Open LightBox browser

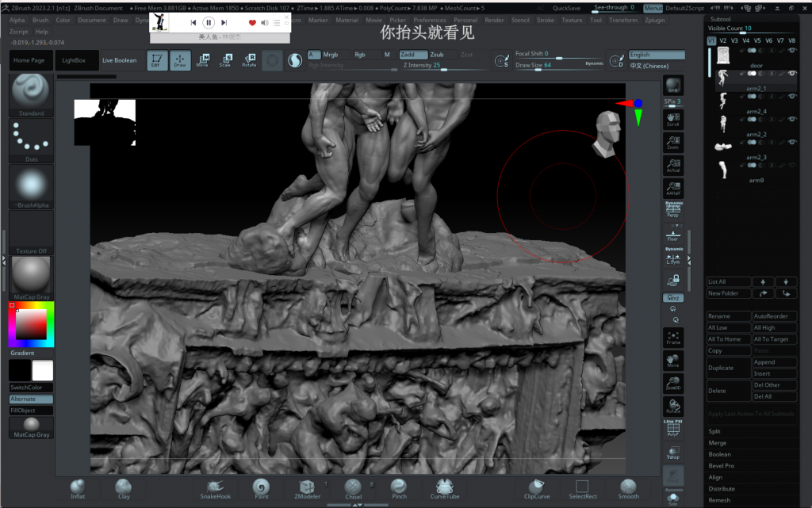[x=74, y=60]
